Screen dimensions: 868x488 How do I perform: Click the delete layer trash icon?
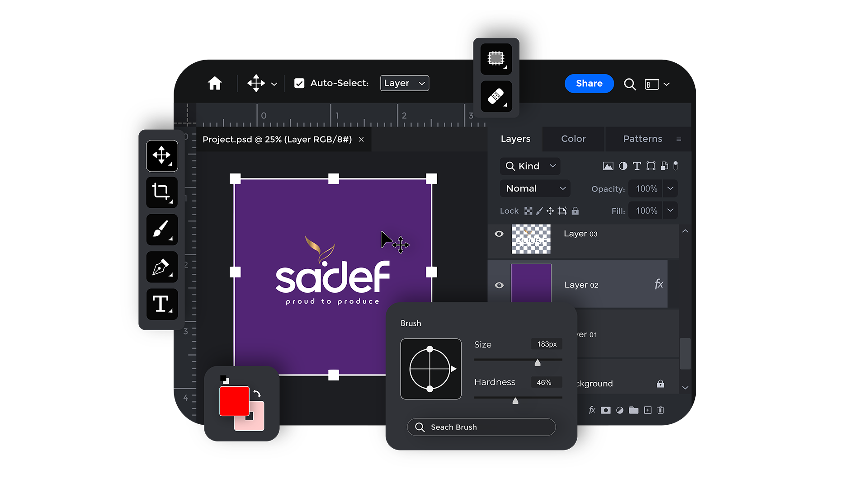click(660, 410)
